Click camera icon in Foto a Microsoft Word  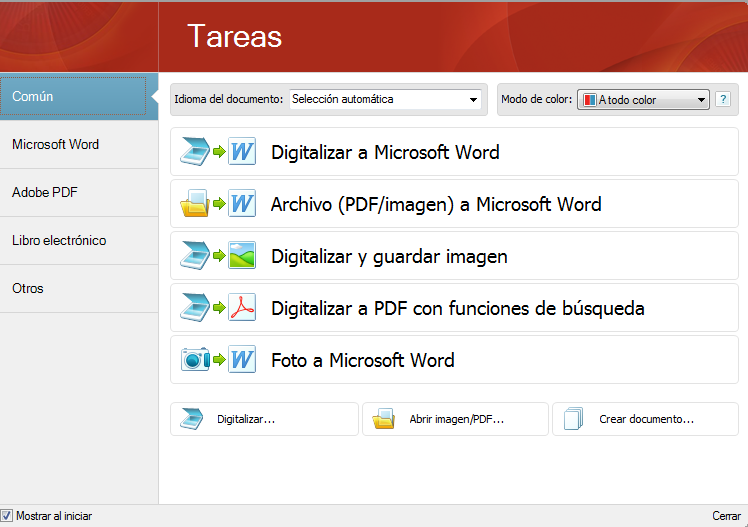194,360
